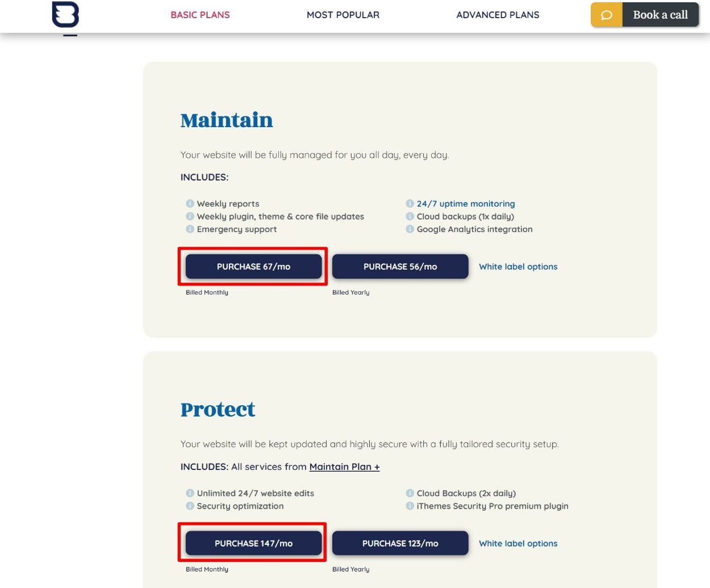Click the info icon beside Weekly reports

click(x=190, y=203)
